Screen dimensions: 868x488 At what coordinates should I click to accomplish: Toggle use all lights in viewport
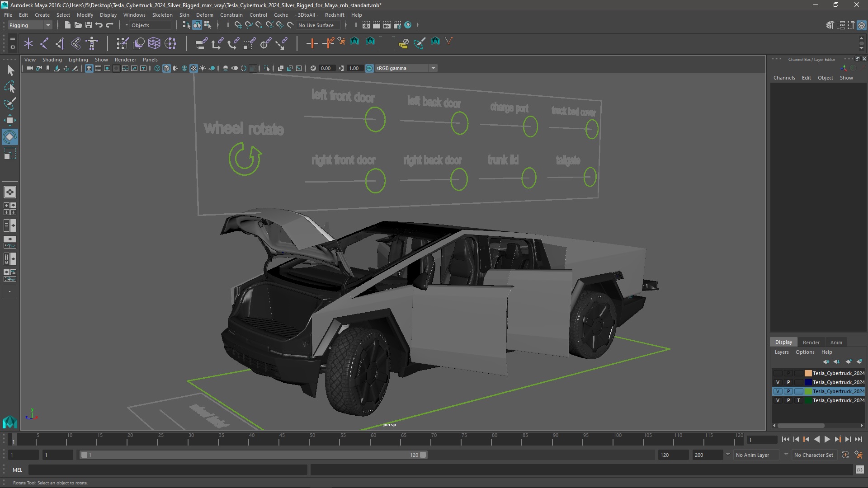click(x=203, y=68)
